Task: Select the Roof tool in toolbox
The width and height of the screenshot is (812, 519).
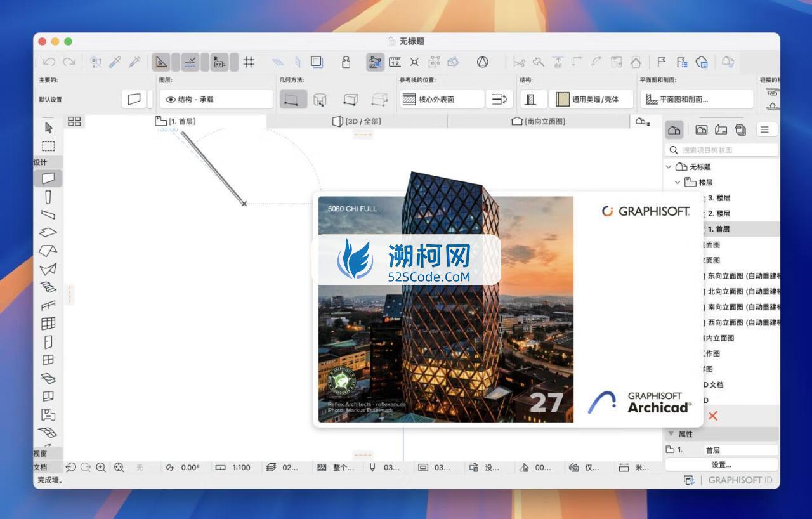Action: click(x=48, y=251)
